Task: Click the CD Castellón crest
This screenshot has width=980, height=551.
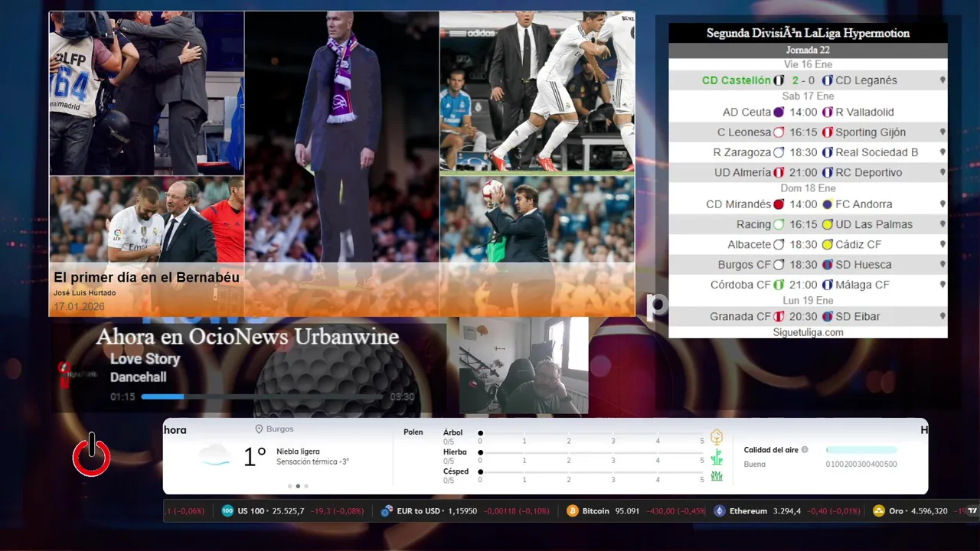Action: point(779,80)
